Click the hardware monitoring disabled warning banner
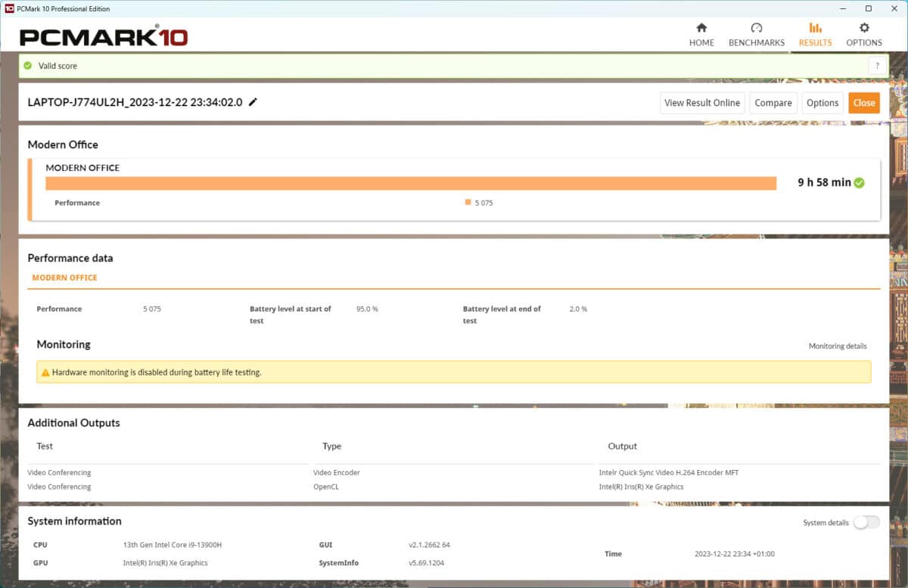This screenshot has width=908, height=588. (454, 372)
